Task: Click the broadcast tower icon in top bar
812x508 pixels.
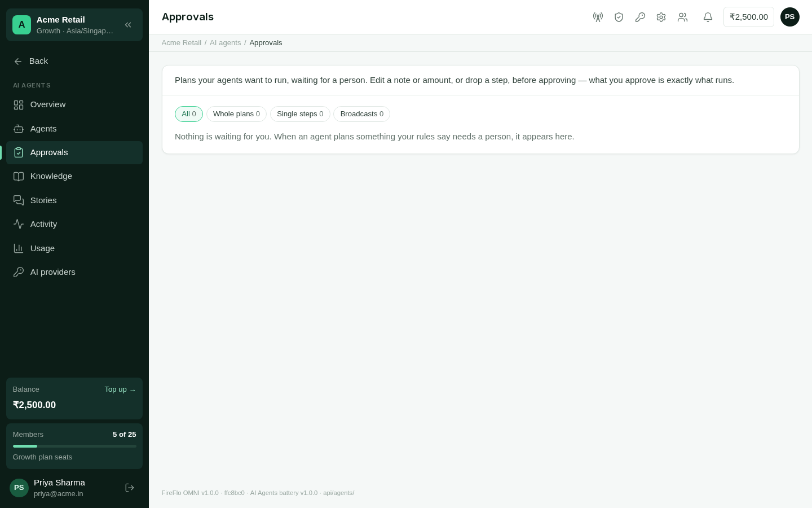Action: pyautogui.click(x=598, y=17)
